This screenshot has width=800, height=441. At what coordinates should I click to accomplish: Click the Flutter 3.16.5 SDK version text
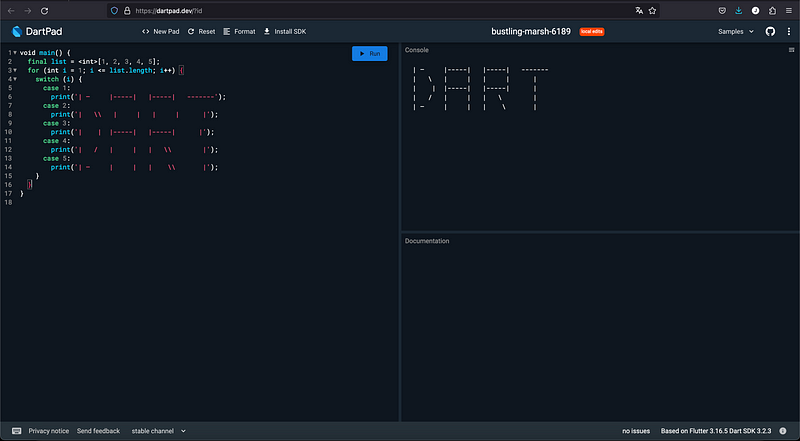(716, 431)
